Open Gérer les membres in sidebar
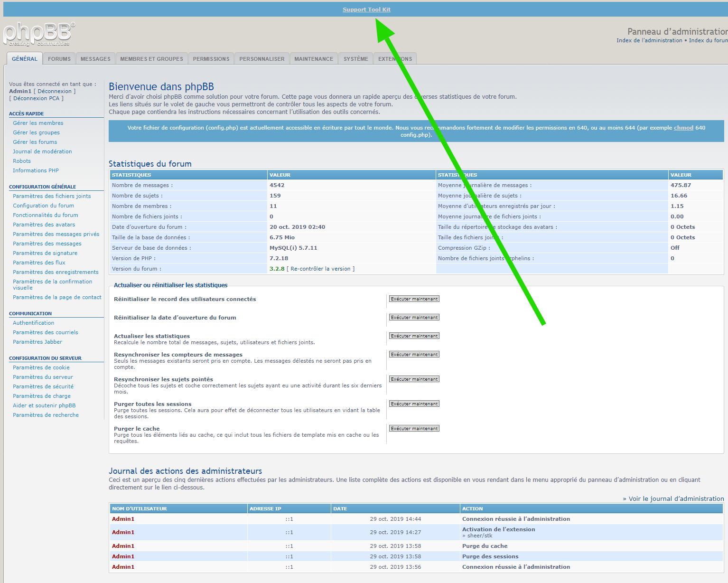The width and height of the screenshot is (728, 583). pos(38,123)
